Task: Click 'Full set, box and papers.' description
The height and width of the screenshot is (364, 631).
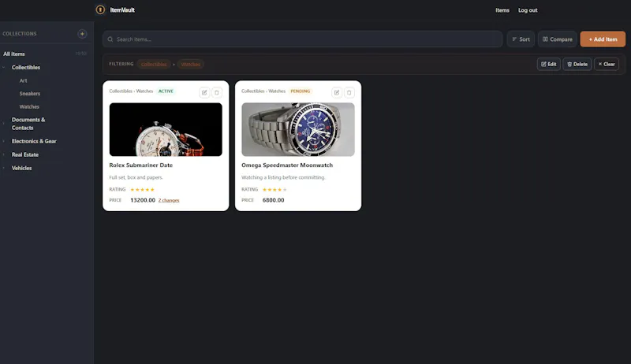Action: 136,177
